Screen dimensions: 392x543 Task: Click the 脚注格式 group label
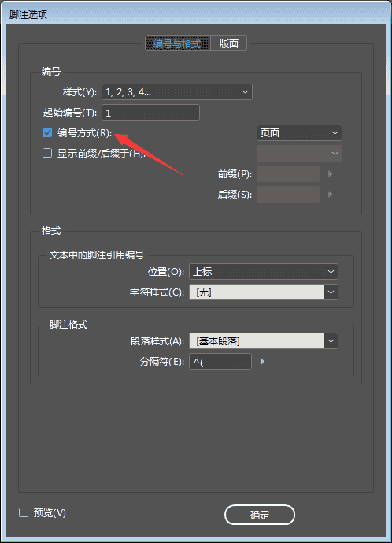[68, 325]
